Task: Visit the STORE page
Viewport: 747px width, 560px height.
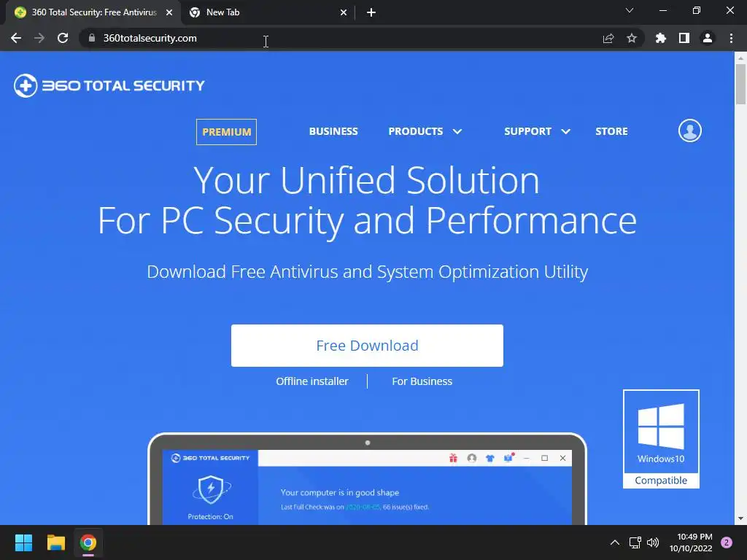Action: pyautogui.click(x=612, y=131)
